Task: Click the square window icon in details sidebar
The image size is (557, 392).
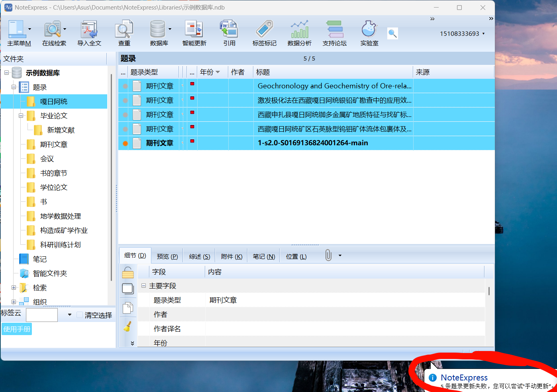Action: point(128,289)
